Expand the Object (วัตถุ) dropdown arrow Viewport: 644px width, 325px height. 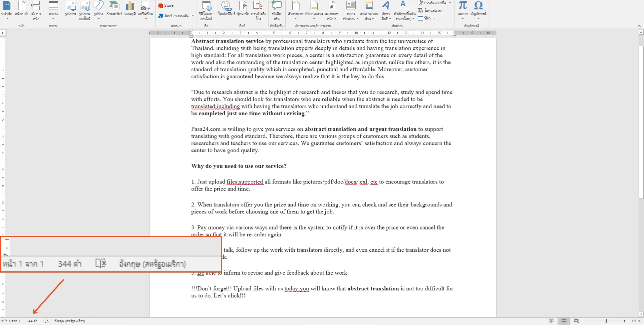(x=435, y=18)
